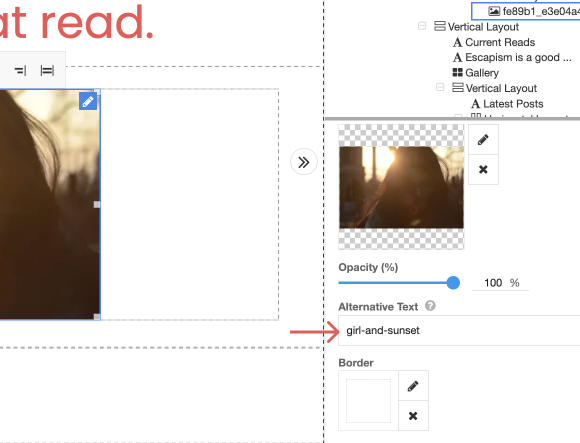
Task: Select the Gallery item in tree
Action: [476, 72]
